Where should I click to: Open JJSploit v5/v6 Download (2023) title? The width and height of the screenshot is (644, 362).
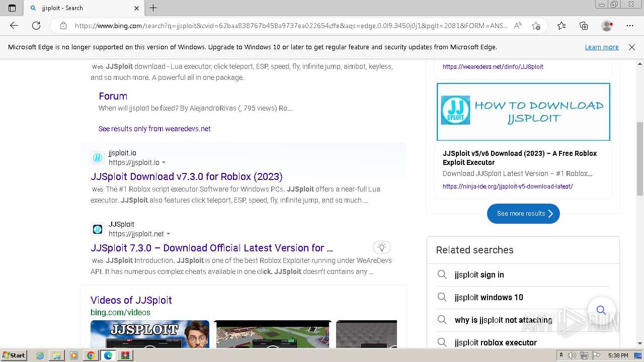(x=520, y=158)
